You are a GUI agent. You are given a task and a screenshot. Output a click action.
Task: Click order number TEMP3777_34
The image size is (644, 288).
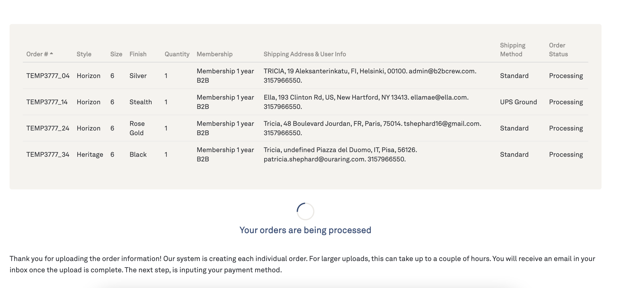(x=48, y=154)
